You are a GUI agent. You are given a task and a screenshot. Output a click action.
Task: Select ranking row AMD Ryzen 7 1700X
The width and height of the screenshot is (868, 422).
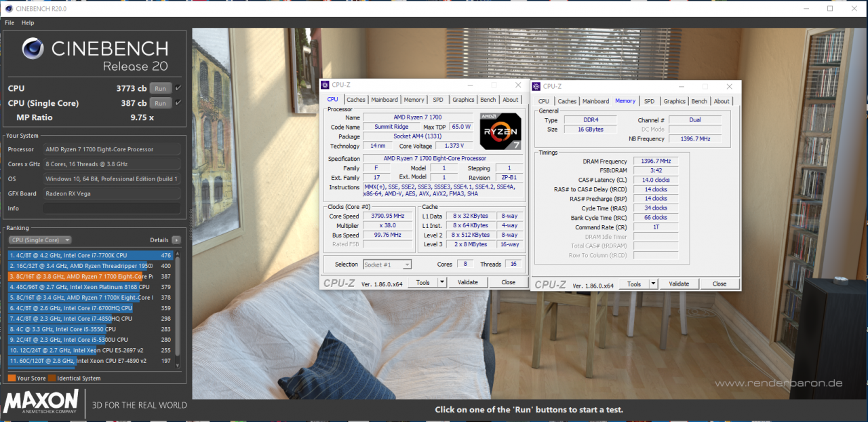coord(90,297)
